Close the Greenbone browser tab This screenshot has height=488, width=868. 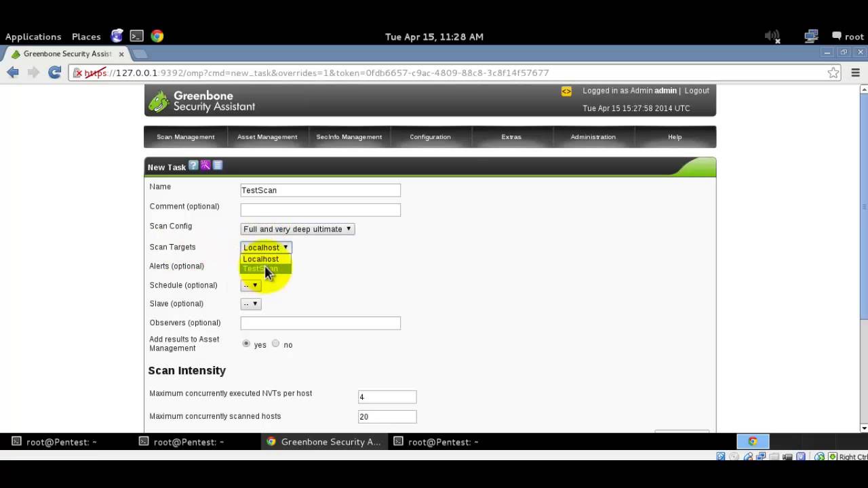(121, 54)
